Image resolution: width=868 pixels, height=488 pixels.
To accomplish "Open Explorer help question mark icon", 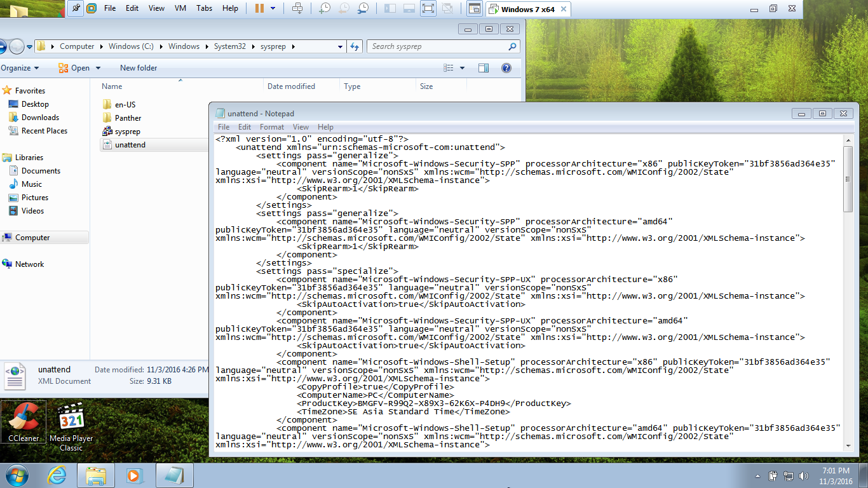I will click(x=506, y=68).
